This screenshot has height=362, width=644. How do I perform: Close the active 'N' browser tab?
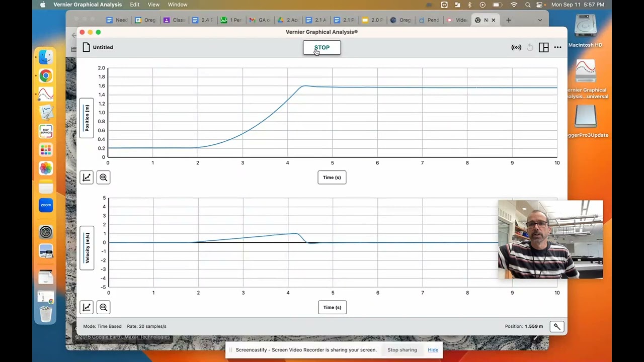pos(494,20)
